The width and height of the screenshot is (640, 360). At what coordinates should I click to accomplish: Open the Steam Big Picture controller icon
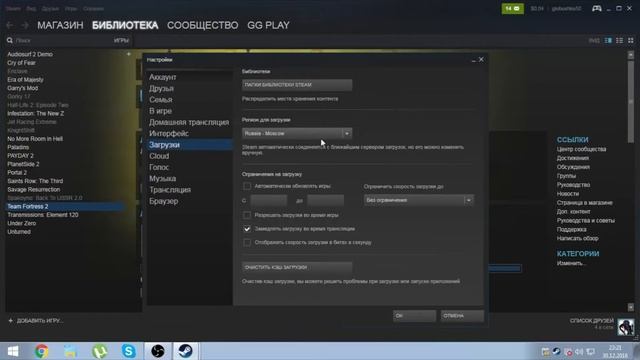pyautogui.click(x=596, y=8)
